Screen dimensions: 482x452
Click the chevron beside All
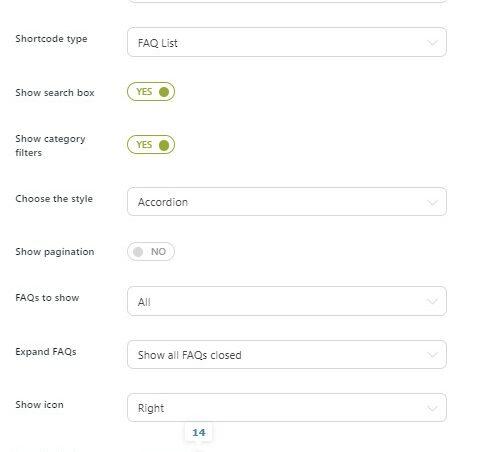[x=432, y=301]
